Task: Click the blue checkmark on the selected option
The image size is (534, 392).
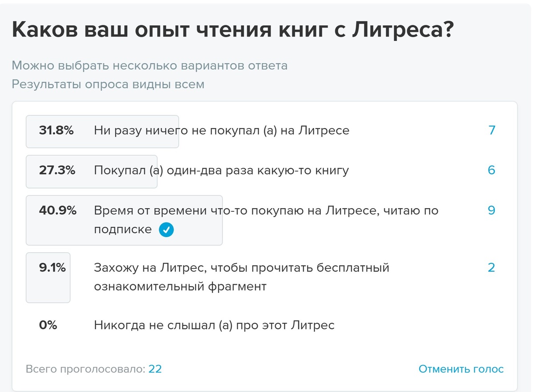Action: point(166,230)
